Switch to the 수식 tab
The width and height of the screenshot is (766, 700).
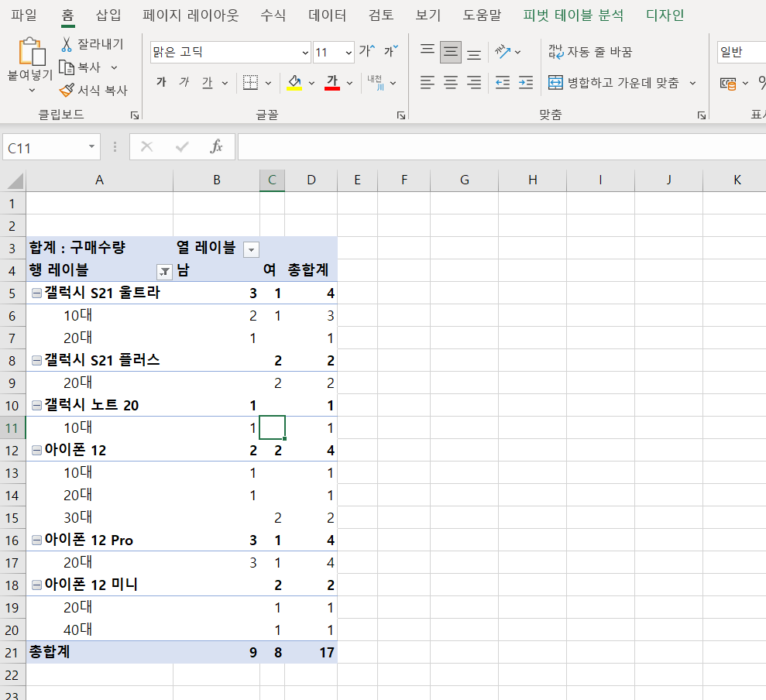coord(273,15)
